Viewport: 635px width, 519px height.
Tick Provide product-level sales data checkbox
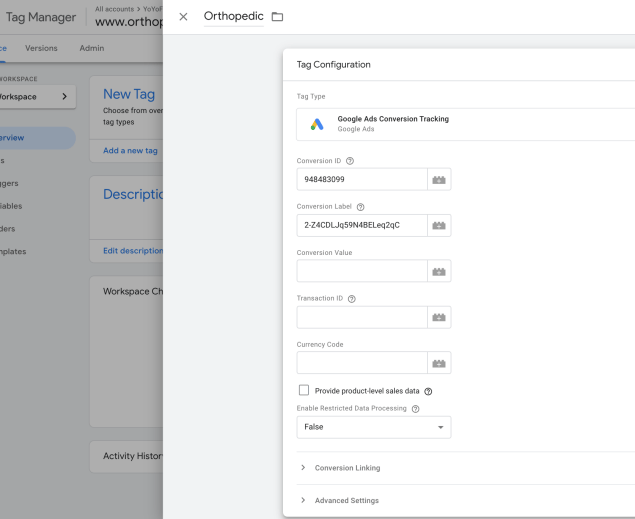click(304, 390)
